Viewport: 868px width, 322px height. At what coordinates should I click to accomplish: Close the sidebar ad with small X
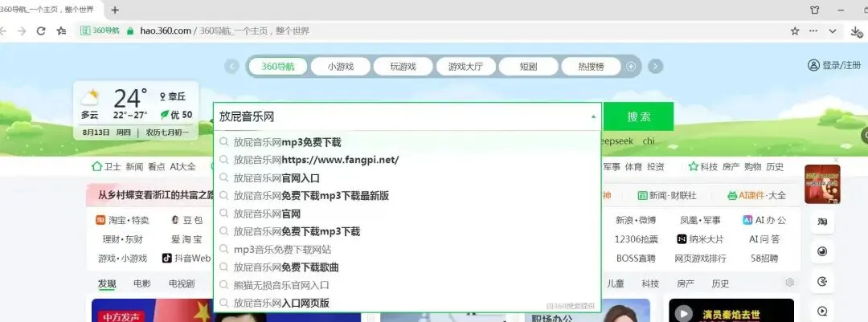(x=836, y=161)
